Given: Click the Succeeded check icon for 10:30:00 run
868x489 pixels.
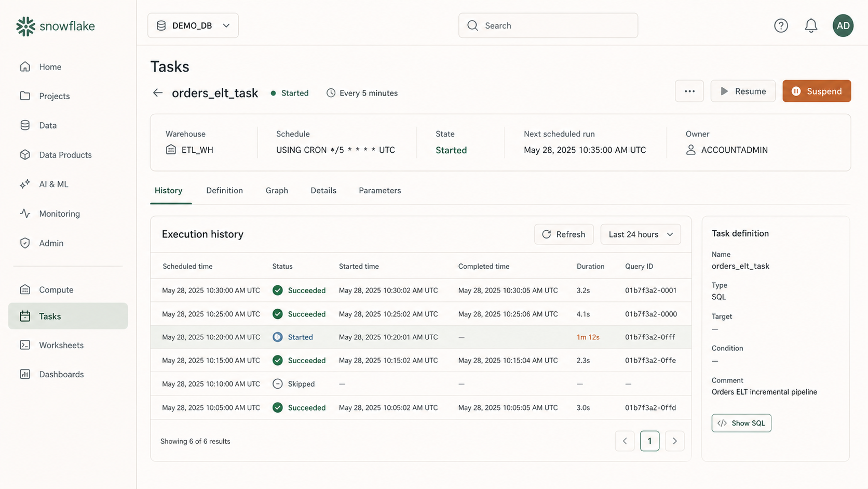Looking at the screenshot, I should point(278,290).
